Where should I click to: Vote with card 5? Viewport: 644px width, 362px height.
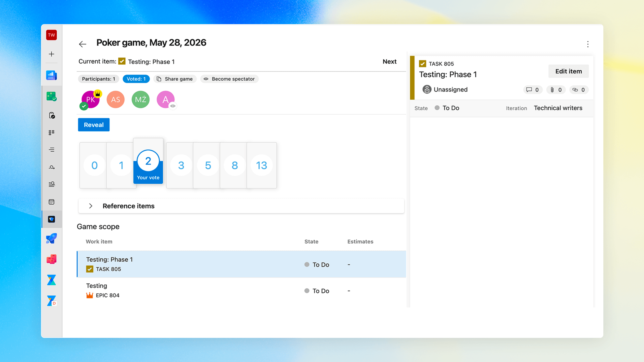pos(208,165)
